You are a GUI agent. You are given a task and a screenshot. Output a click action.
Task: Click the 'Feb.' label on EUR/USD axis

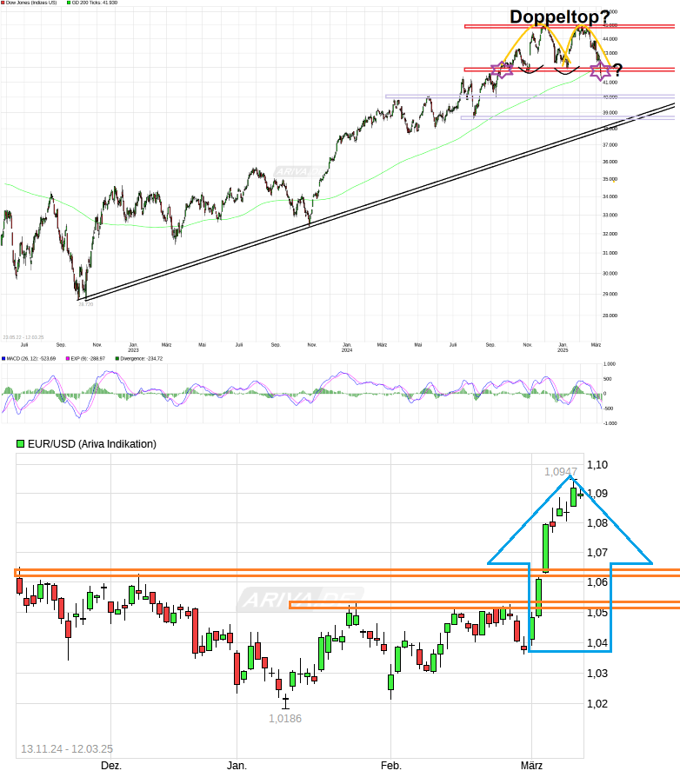click(x=391, y=766)
